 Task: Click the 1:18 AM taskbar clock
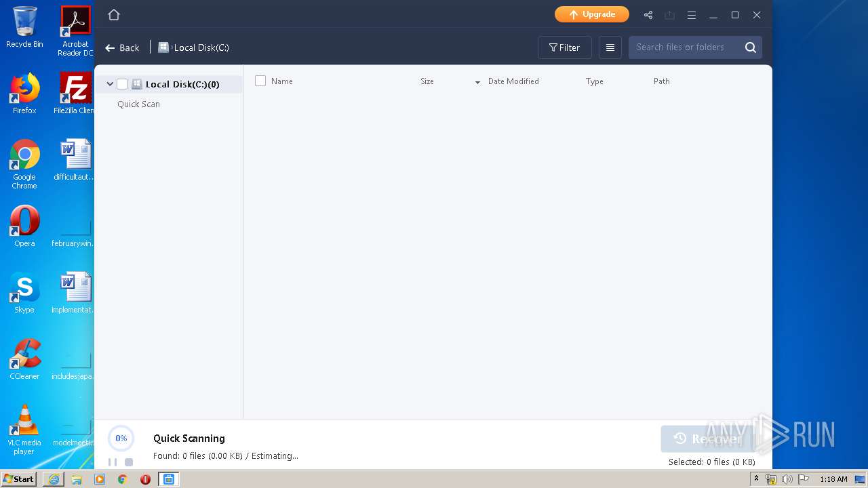pos(833,479)
